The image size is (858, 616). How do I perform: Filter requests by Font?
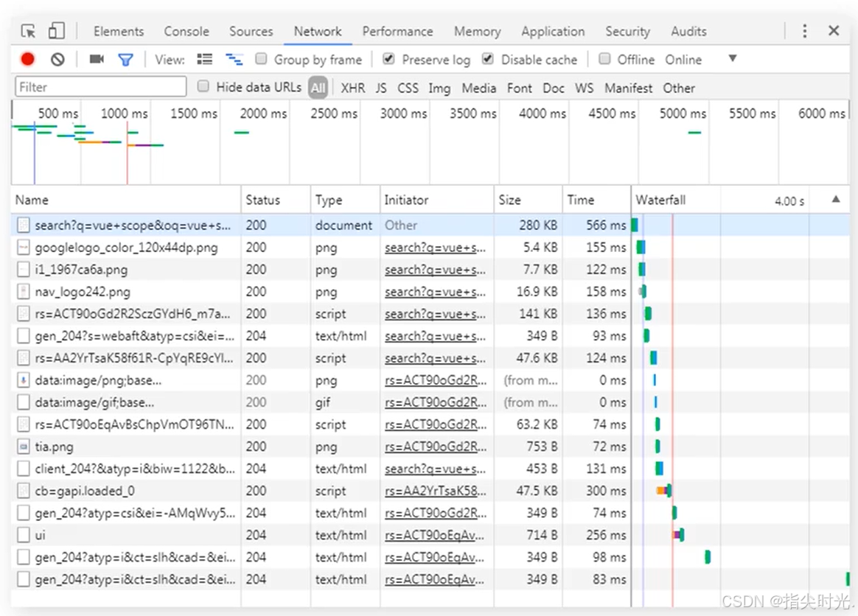pyautogui.click(x=519, y=88)
